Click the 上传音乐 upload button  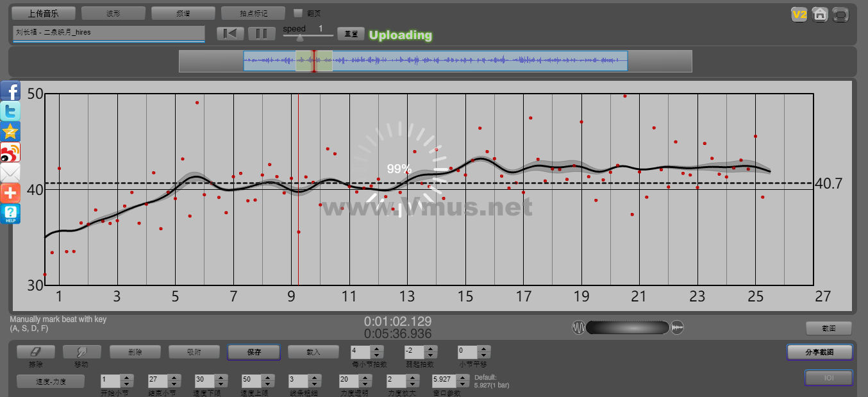[44, 13]
